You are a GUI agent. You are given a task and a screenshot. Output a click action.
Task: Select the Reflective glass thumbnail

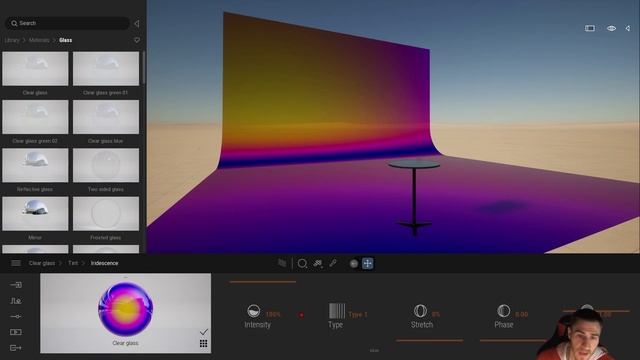click(35, 165)
